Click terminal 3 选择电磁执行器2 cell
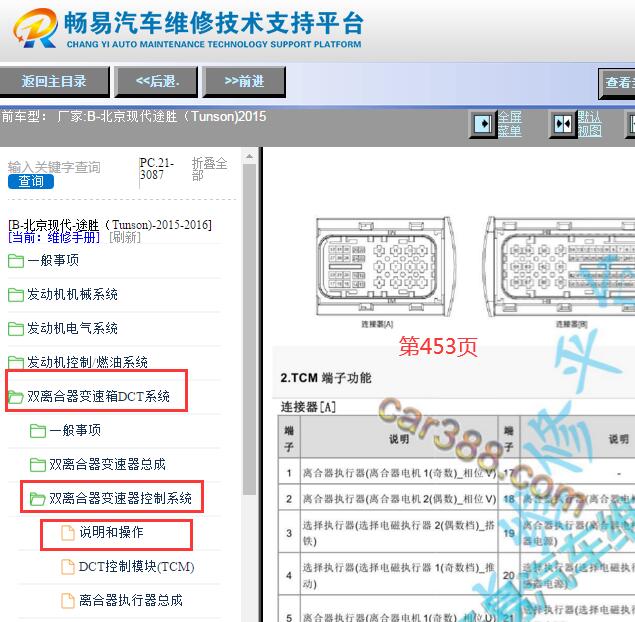The width and height of the screenshot is (635, 622). pos(399,533)
